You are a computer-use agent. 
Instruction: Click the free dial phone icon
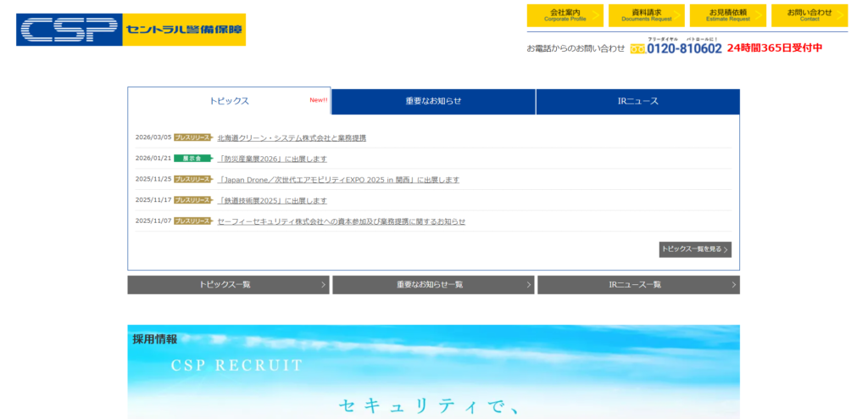pos(637,49)
